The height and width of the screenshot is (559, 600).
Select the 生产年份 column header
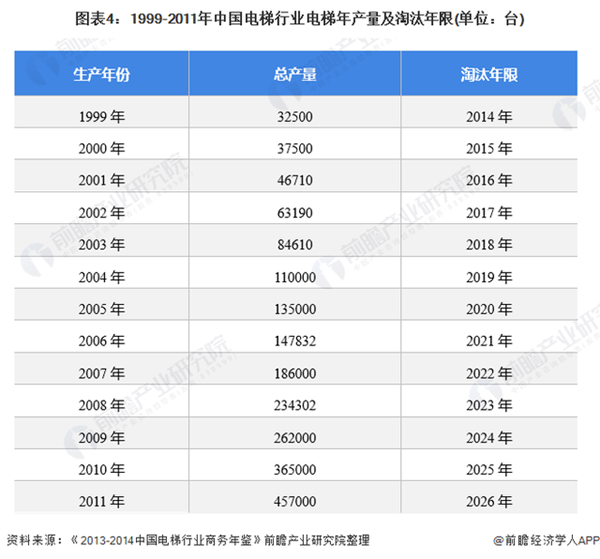pyautogui.click(x=102, y=75)
